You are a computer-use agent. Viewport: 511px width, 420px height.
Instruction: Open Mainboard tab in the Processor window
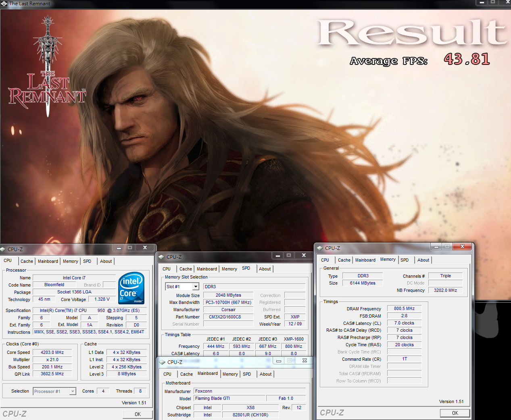coord(48,261)
